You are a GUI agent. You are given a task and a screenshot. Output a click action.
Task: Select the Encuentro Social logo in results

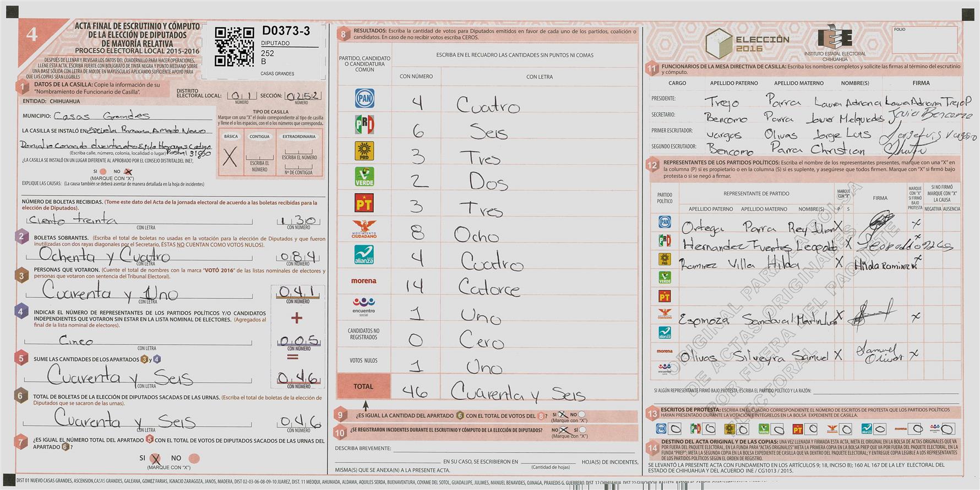coord(364,306)
